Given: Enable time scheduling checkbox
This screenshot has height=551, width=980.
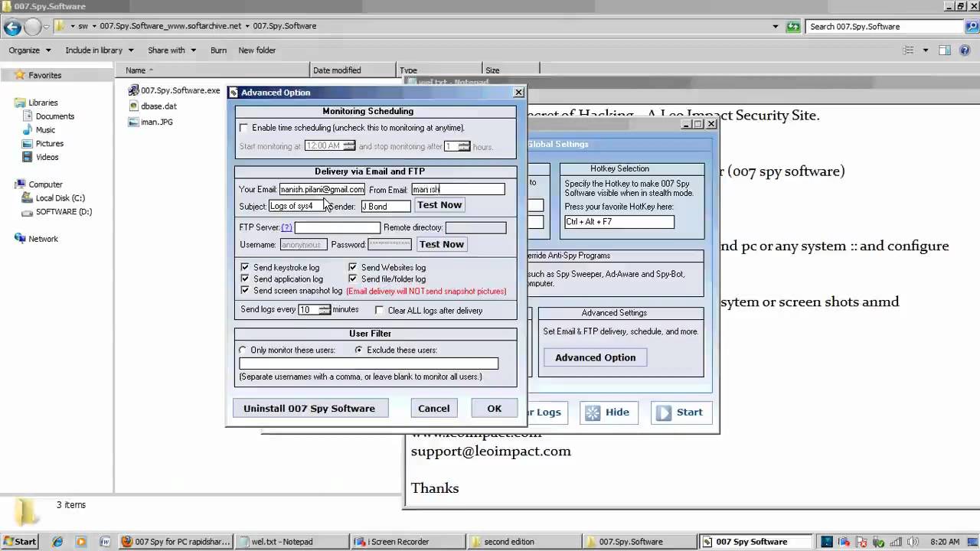Looking at the screenshot, I should coord(244,128).
